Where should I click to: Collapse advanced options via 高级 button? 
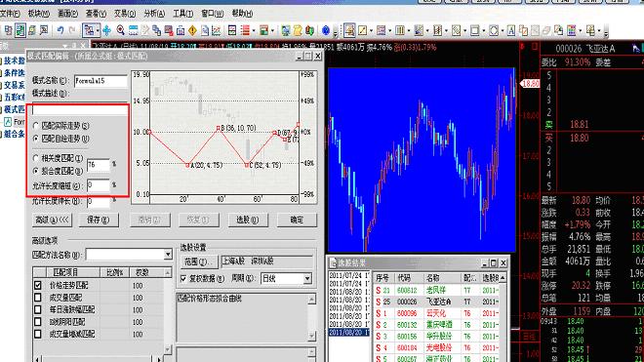coord(52,220)
